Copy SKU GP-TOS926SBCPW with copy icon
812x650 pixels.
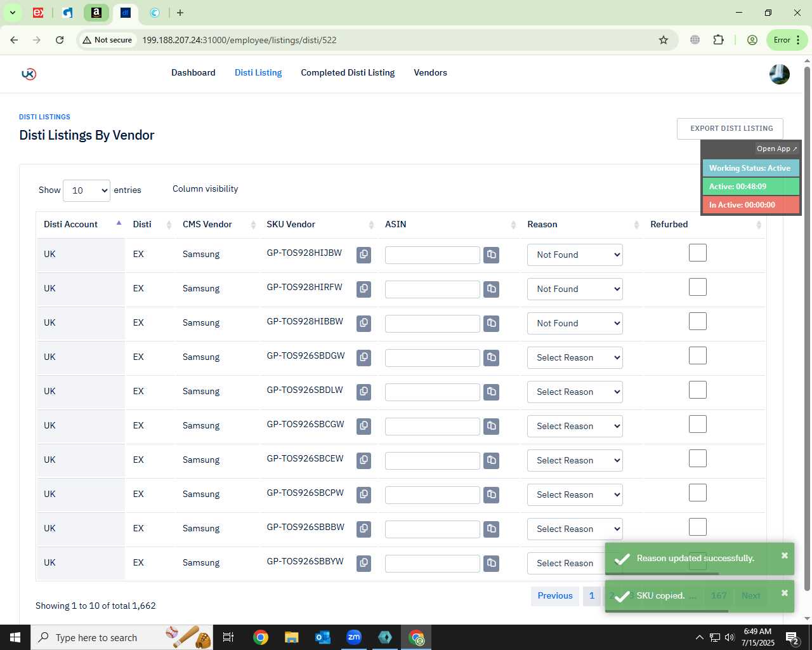click(363, 494)
